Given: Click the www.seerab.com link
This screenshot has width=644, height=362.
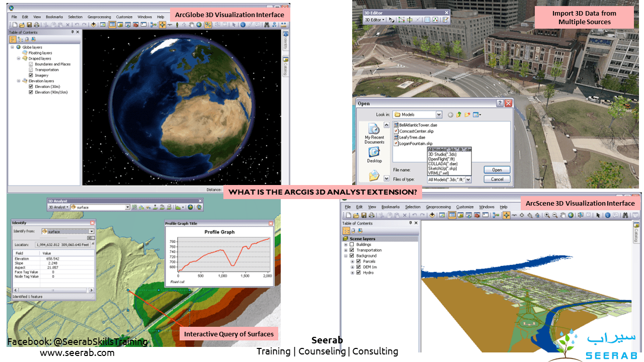Looking at the screenshot, I should point(77,352).
